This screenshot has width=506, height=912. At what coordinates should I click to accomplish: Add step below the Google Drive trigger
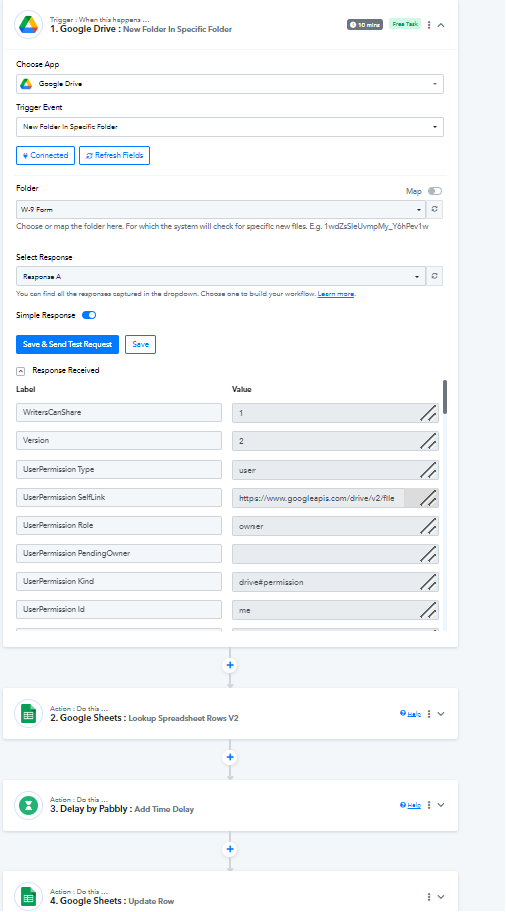pyautogui.click(x=230, y=665)
